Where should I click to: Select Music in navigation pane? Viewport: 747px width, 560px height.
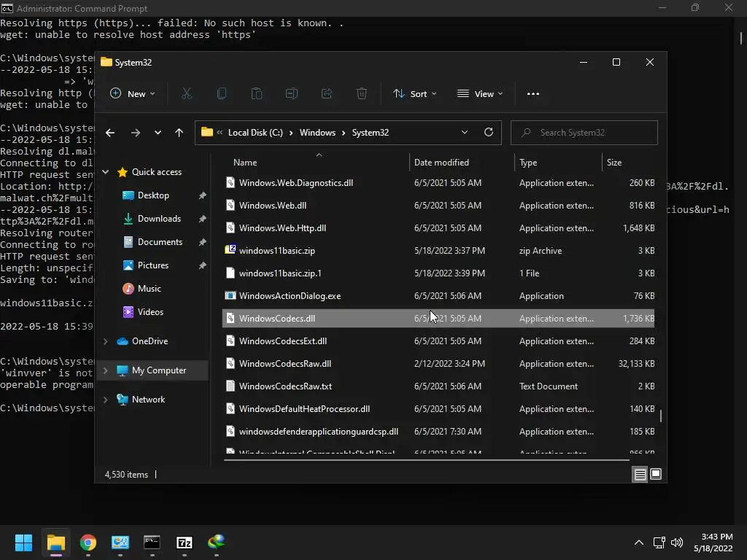(x=149, y=289)
